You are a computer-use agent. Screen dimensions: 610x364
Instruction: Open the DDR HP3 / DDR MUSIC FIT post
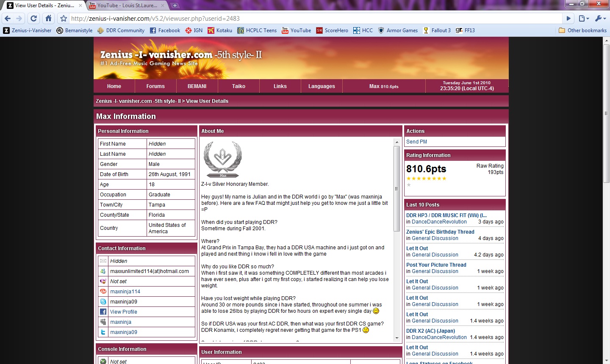[x=446, y=215]
